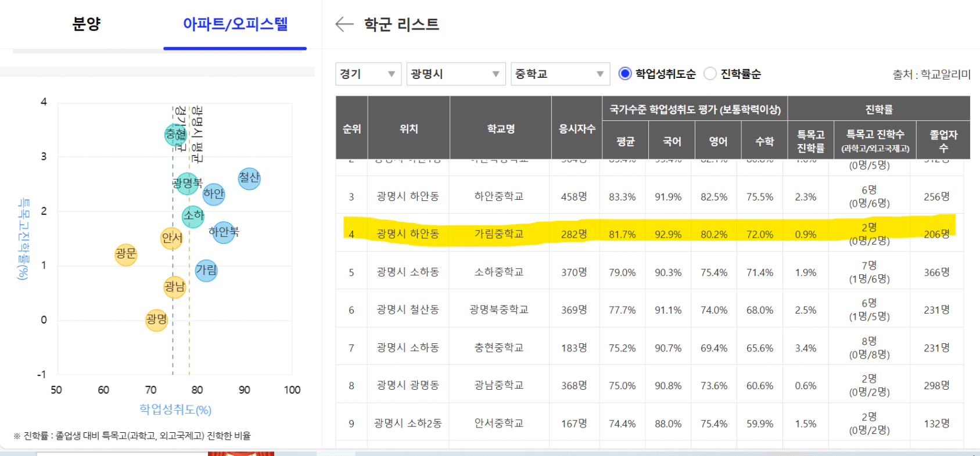Screen dimensions: 980x456
Task: Click the 순위 column header
Action: (x=351, y=129)
